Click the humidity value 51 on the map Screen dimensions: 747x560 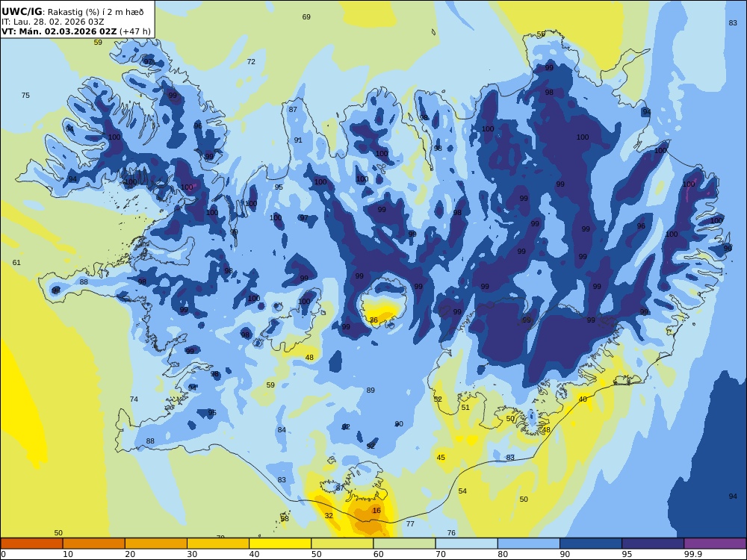(465, 407)
